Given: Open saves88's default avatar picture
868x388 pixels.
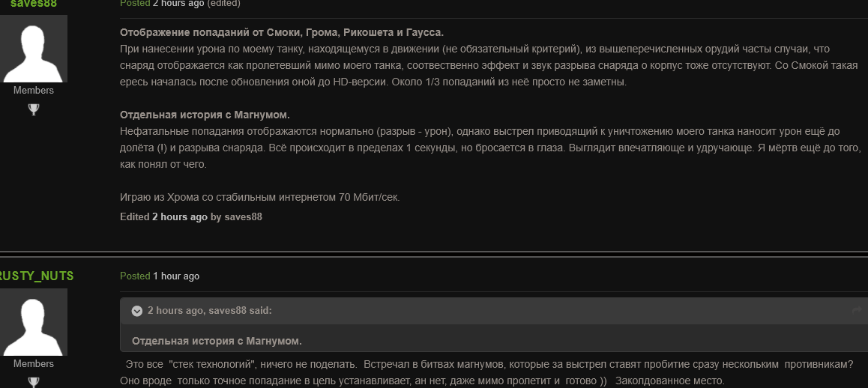Looking at the screenshot, I should pos(33,49).
